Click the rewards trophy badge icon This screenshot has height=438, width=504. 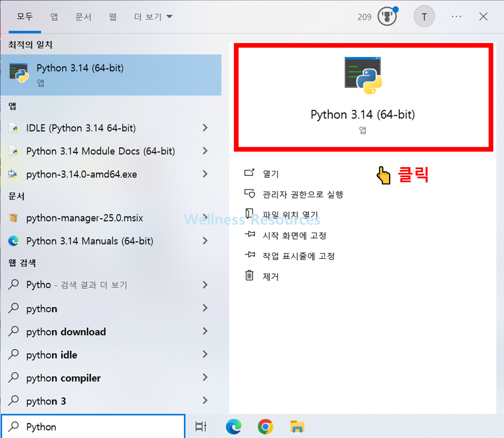coord(387,17)
